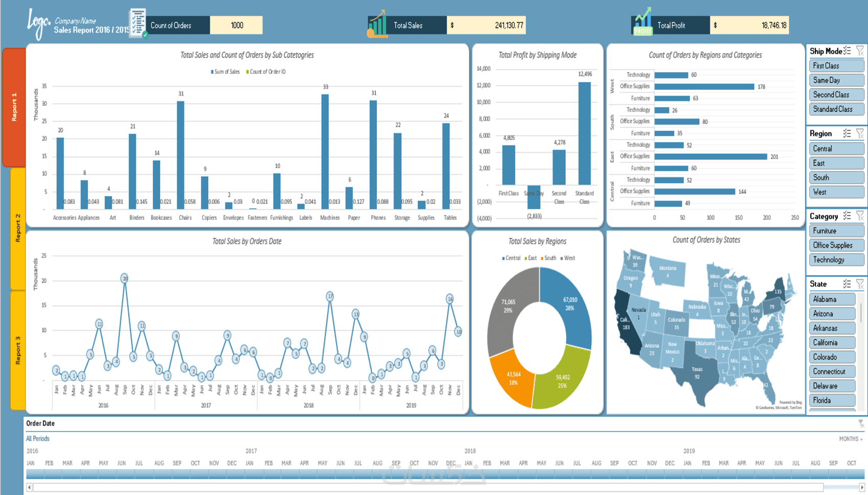Toggle the Technology category filter
Image resolution: width=868 pixels, height=495 pixels.
click(836, 260)
